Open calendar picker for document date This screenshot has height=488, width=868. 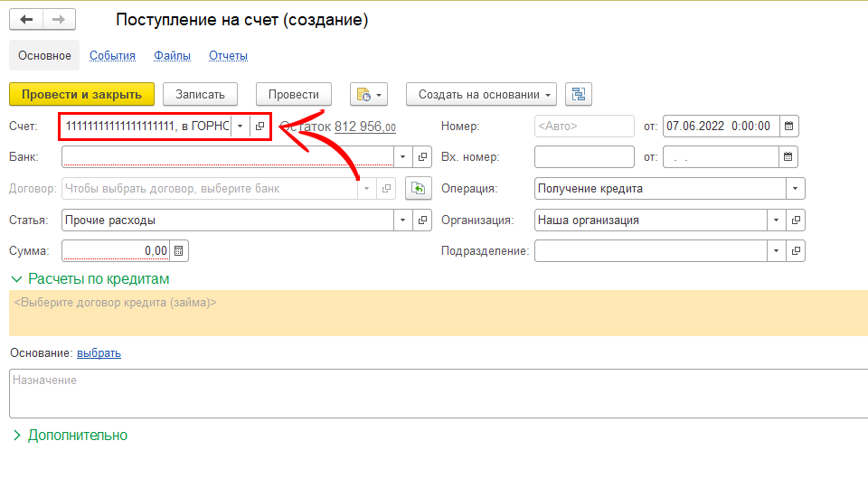[788, 127]
